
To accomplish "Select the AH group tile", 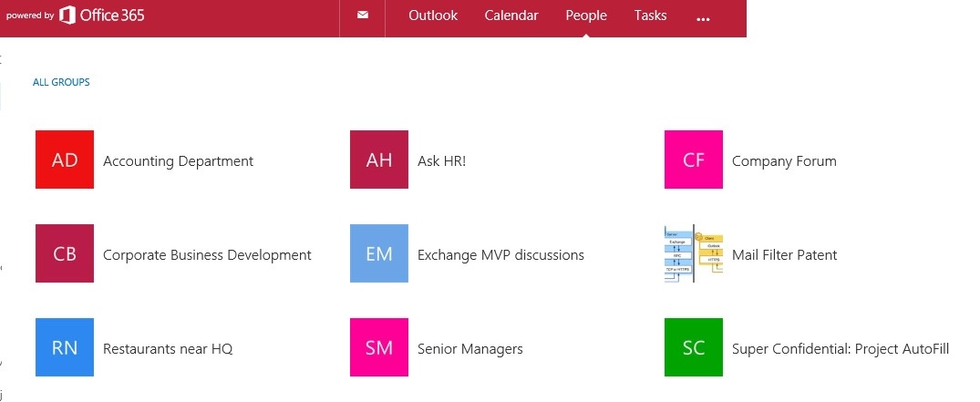I will click(378, 160).
